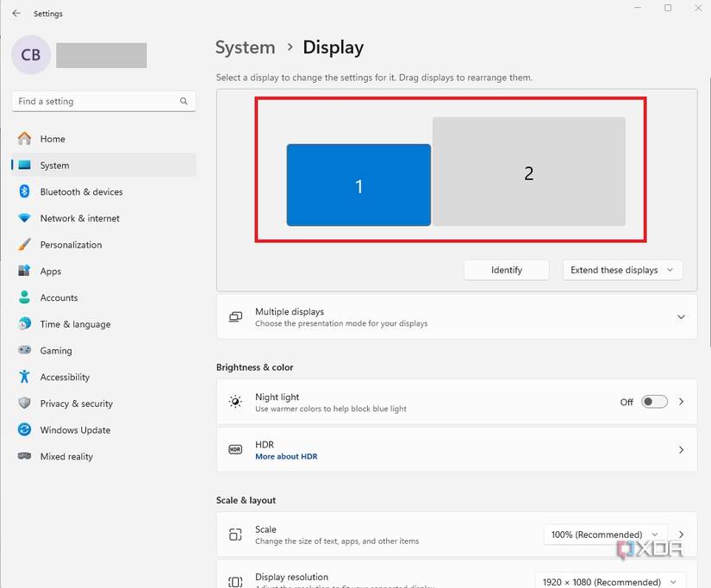Screen dimensions: 711x588
Task: Click the Bluetooth icon in sidebar
Action: 24,191
